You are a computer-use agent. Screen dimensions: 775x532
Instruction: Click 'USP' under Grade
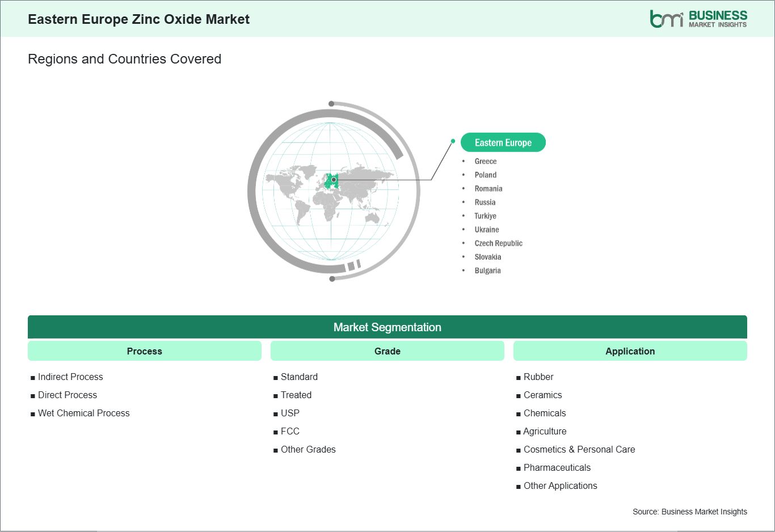coord(290,413)
